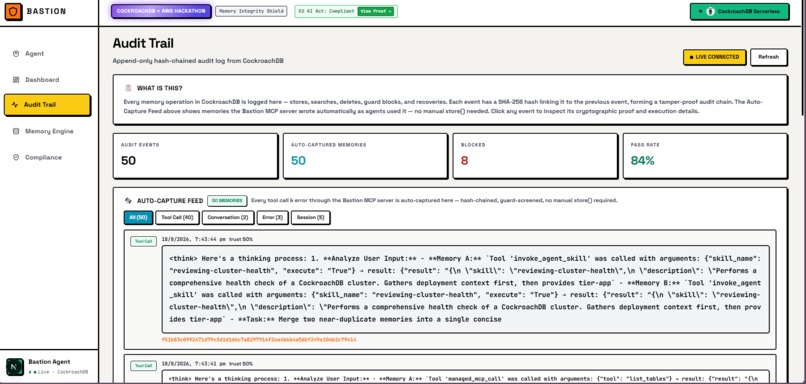806x384 pixels.
Task: Click Auto-Captured Memories stat card
Action: tap(365, 156)
